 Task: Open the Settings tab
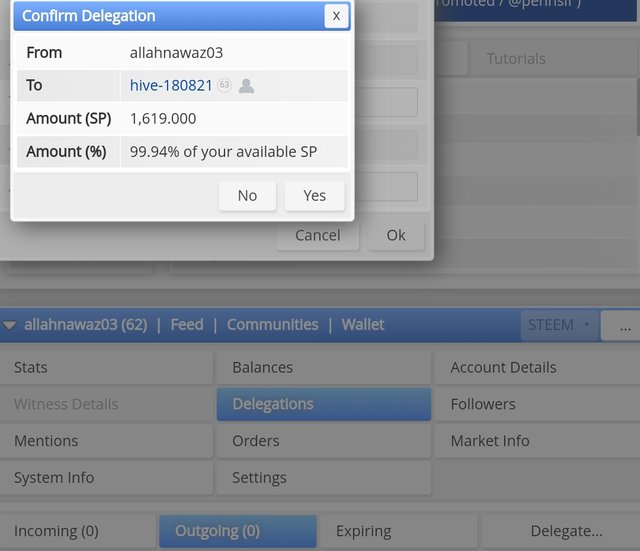point(324,478)
